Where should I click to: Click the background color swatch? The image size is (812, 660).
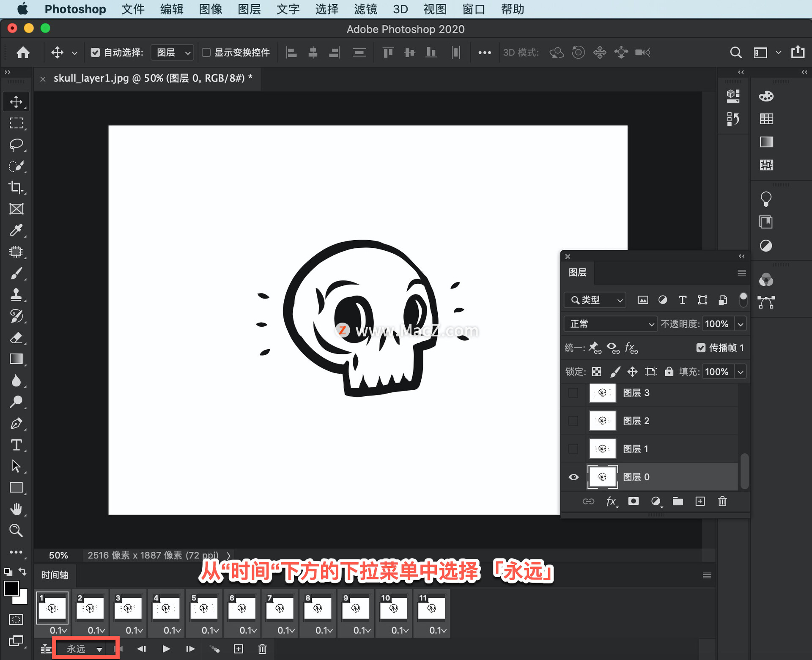[x=24, y=600]
